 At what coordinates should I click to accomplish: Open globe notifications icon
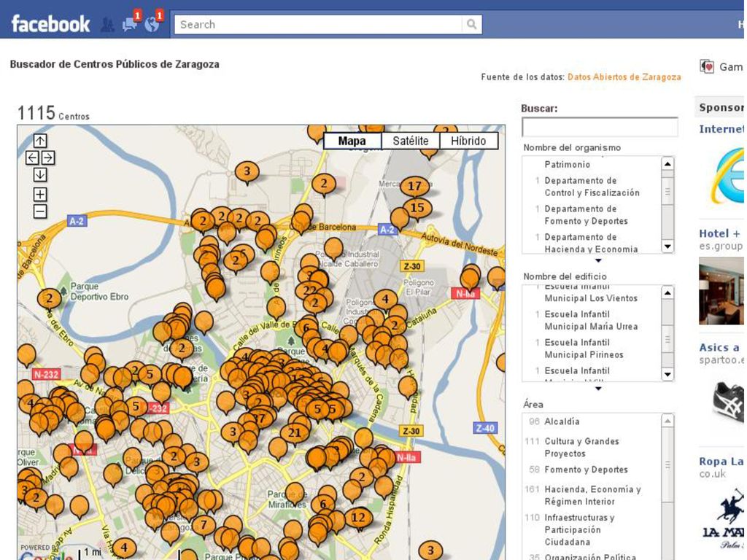[x=152, y=24]
